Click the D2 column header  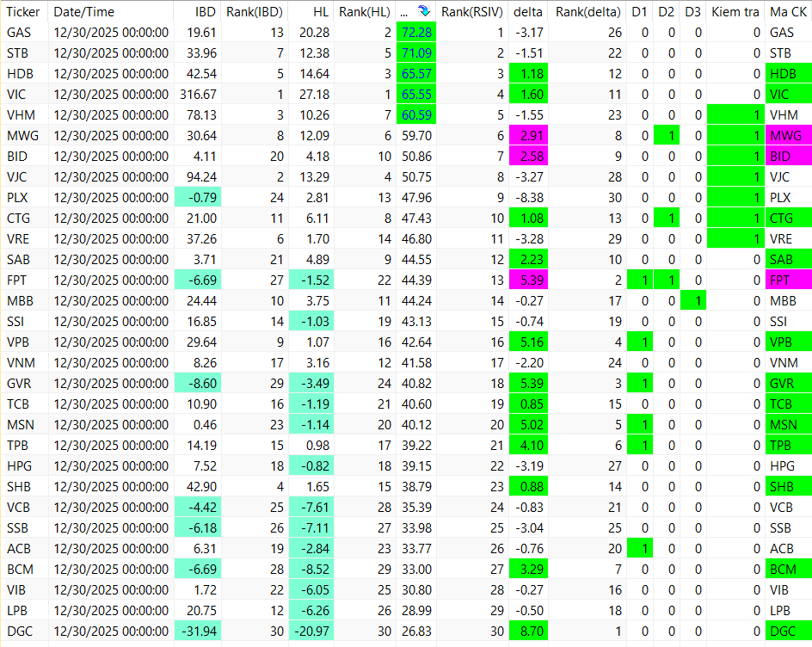667,11
